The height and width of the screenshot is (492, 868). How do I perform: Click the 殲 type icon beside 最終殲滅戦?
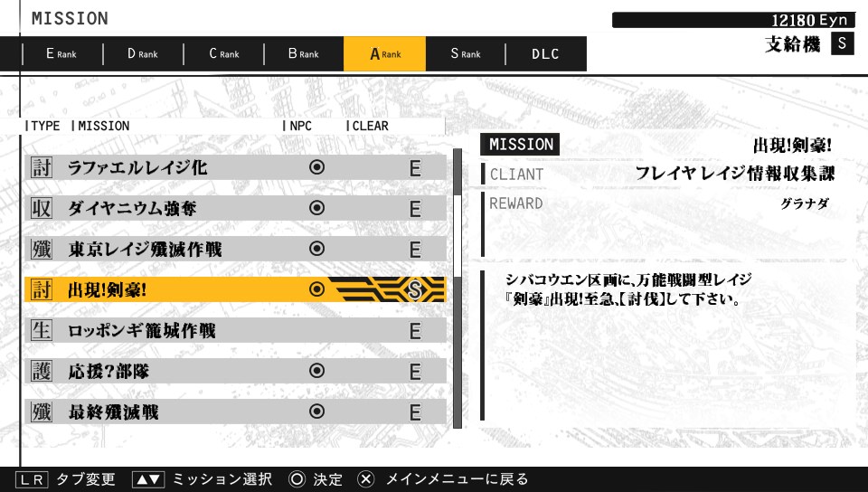[42, 412]
